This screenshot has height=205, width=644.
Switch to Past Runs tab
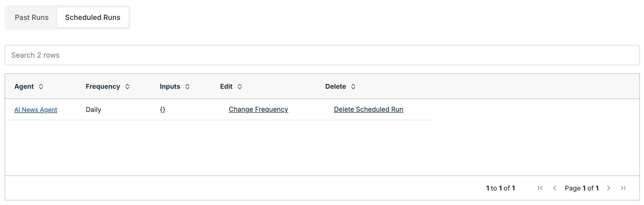pos(32,17)
